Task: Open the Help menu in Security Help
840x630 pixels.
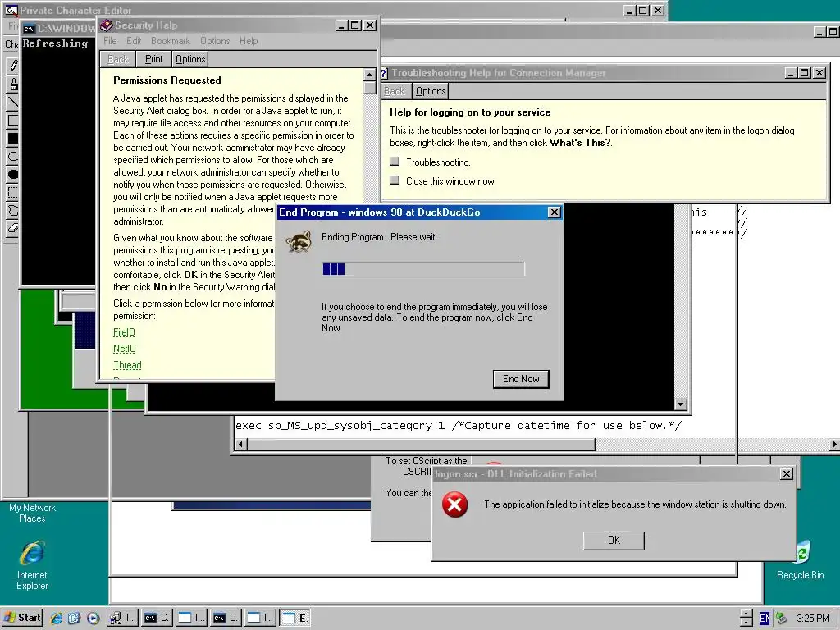Action: coord(249,41)
